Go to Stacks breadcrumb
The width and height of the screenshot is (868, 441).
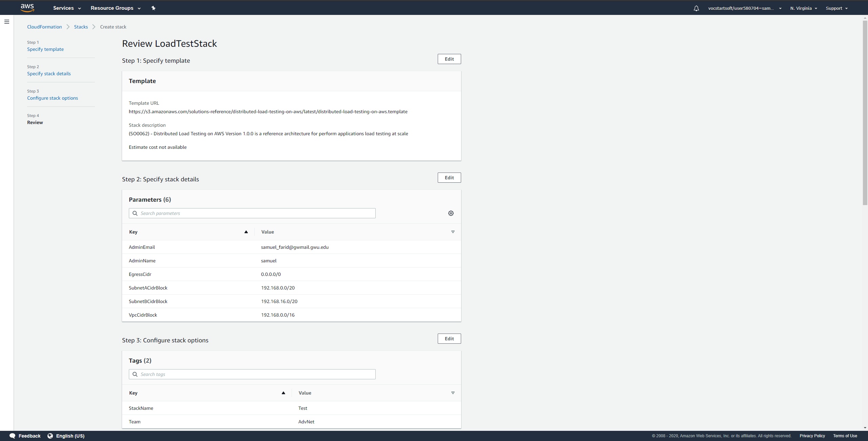(81, 27)
